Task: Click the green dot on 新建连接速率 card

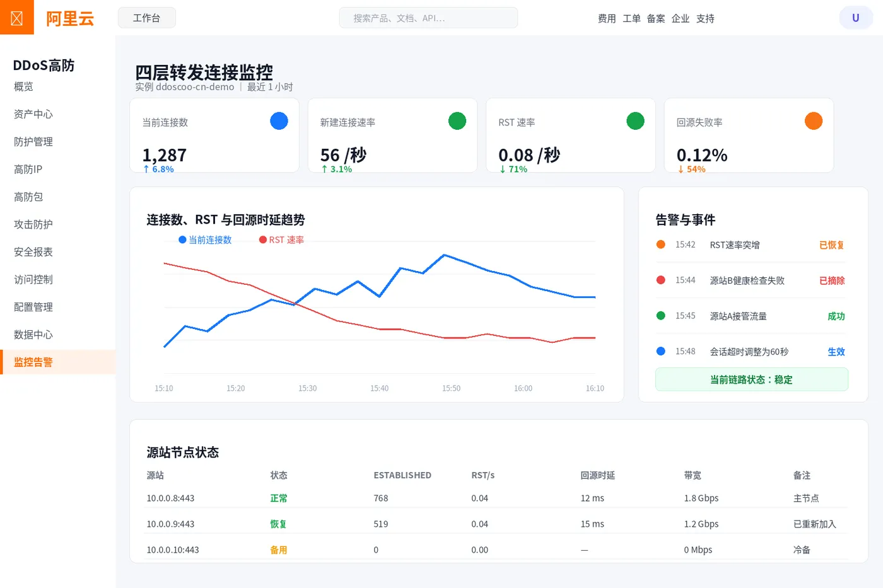Action: coord(457,121)
